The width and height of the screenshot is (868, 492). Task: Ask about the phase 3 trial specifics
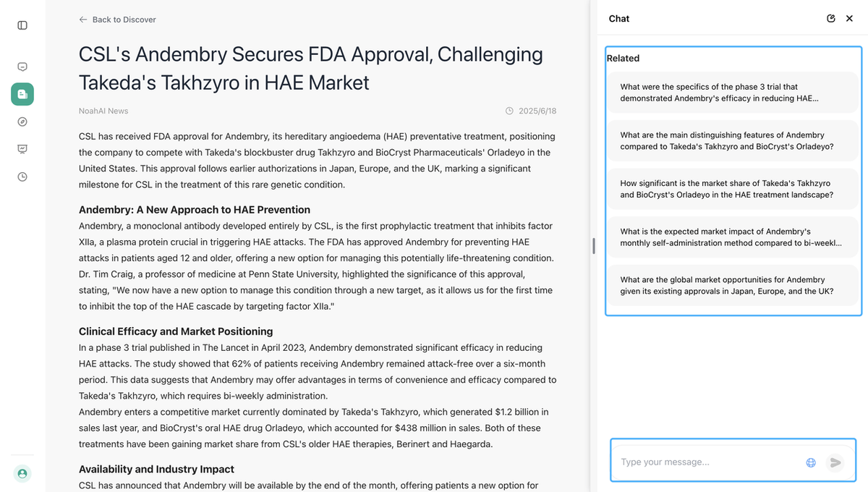732,92
